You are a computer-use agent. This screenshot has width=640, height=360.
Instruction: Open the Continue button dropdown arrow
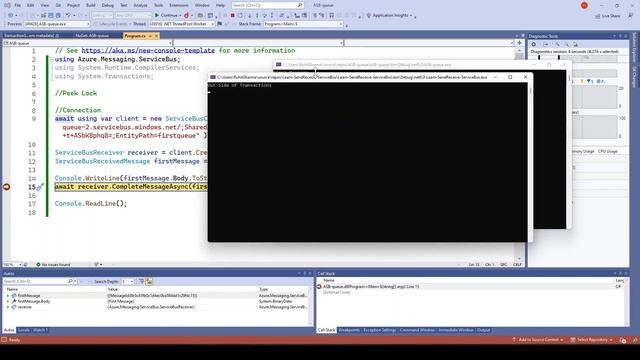pyautogui.click(x=180, y=15)
